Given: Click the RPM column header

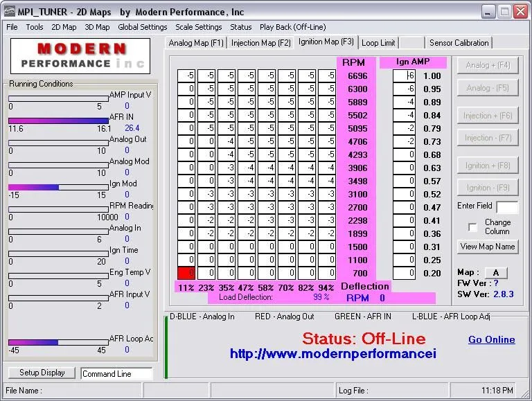Looking at the screenshot, I should 353,62.
